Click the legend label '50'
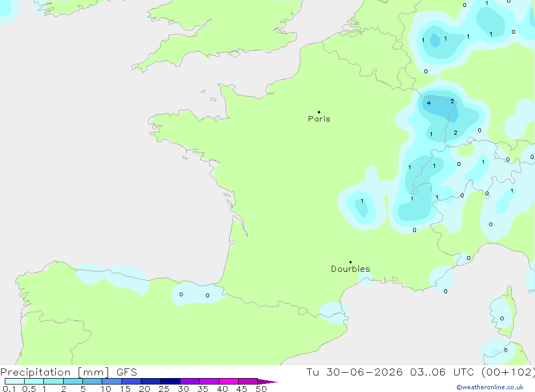The width and height of the screenshot is (535, 392). tap(261, 389)
